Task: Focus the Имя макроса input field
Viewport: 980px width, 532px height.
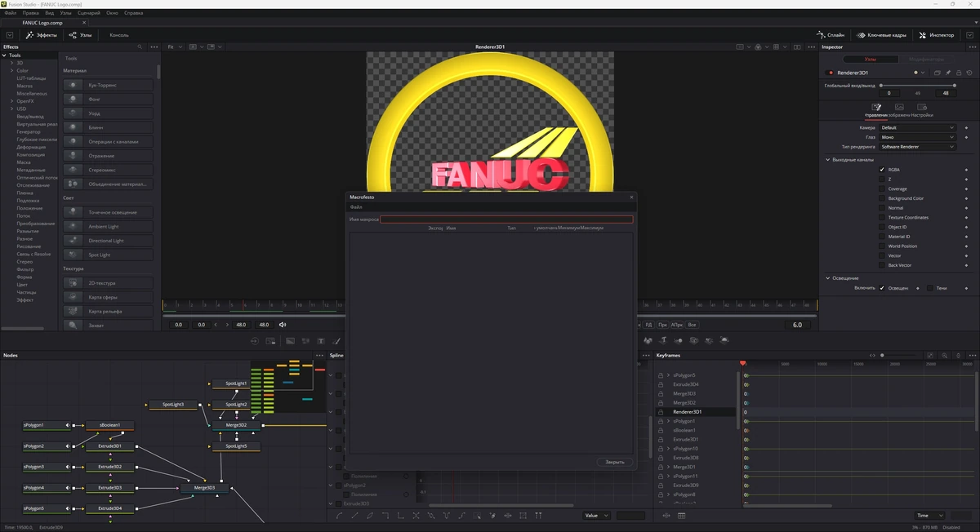Action: pos(506,219)
